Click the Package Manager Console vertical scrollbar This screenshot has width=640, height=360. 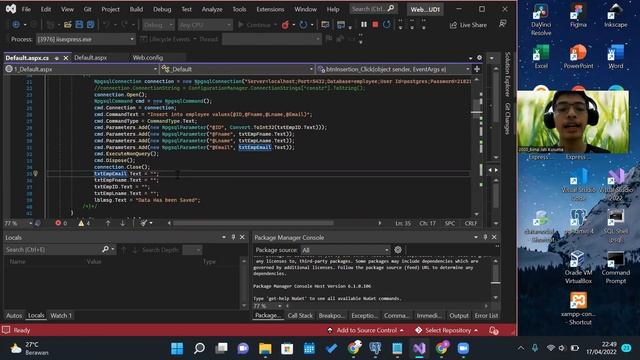[495, 280]
